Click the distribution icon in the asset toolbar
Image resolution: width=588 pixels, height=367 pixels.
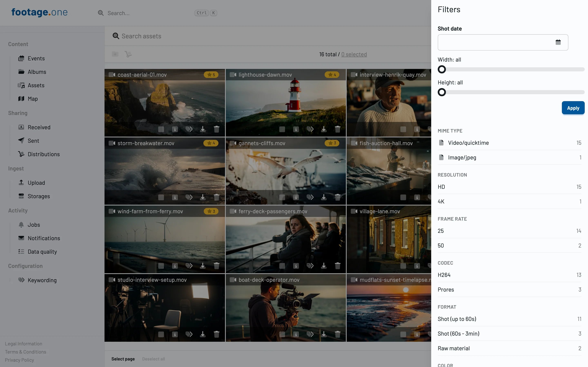pos(128,54)
